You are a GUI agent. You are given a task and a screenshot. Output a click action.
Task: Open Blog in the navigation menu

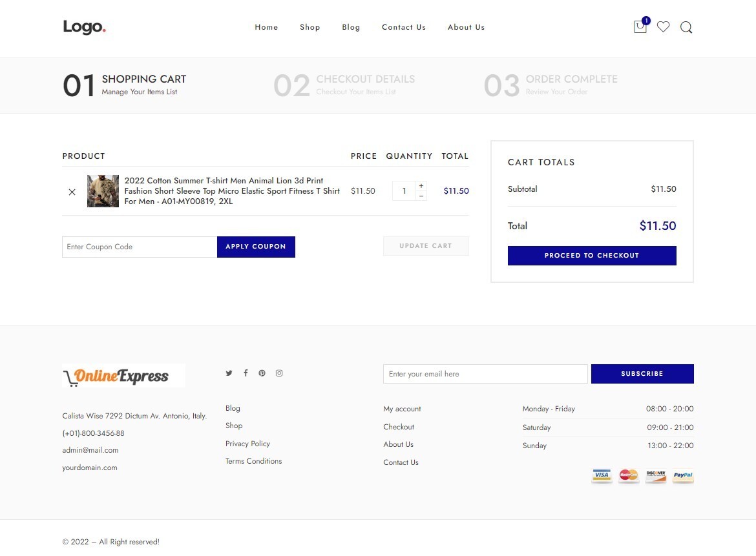coord(351,27)
